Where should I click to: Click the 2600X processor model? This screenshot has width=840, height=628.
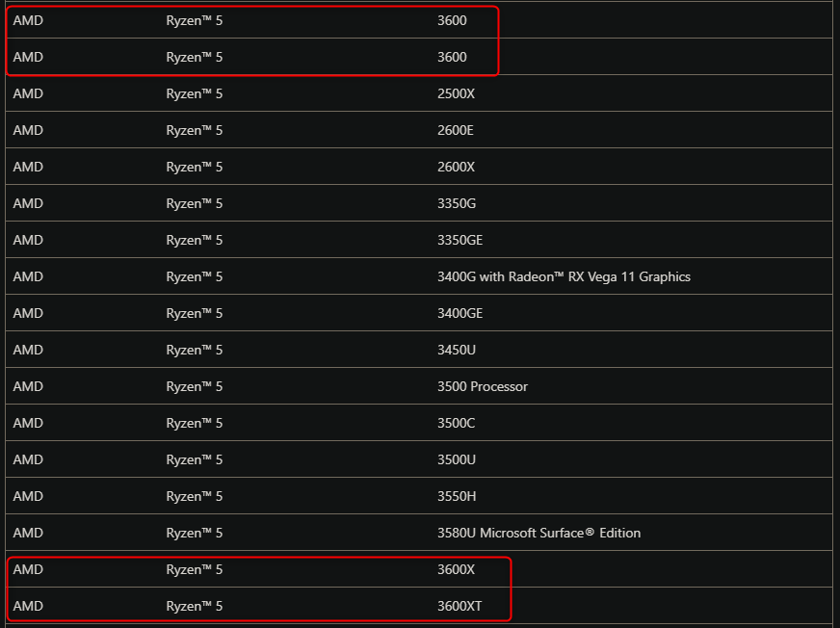456,167
